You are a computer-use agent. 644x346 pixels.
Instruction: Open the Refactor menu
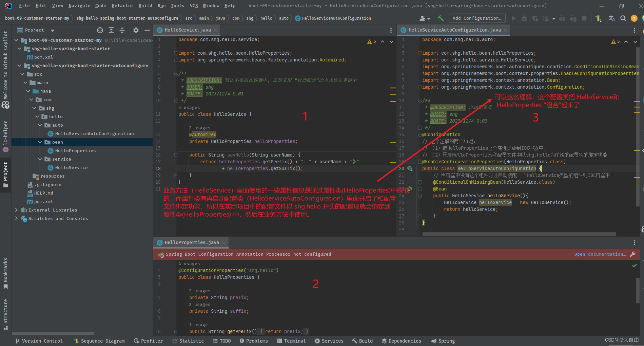122,6
